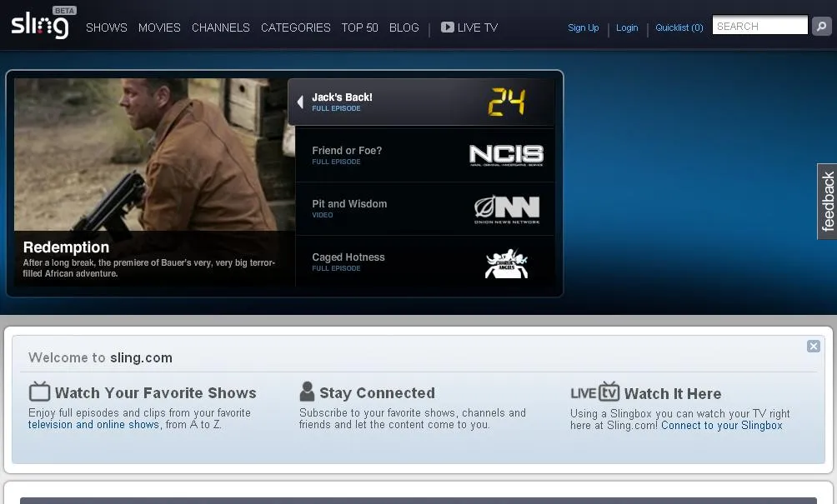The height and width of the screenshot is (504, 837).
Task: Click the search magnifier button
Action: [821, 26]
